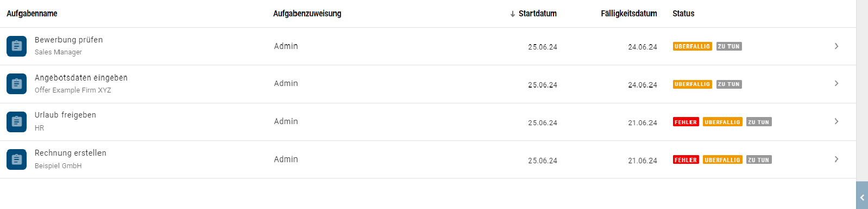This screenshot has height=209, width=868.
Task: Sort by Aufgabenzuweisung column header
Action: [307, 14]
